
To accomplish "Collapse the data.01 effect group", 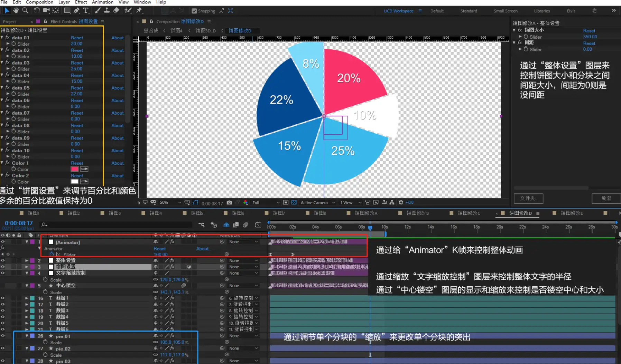I will coord(2,38).
